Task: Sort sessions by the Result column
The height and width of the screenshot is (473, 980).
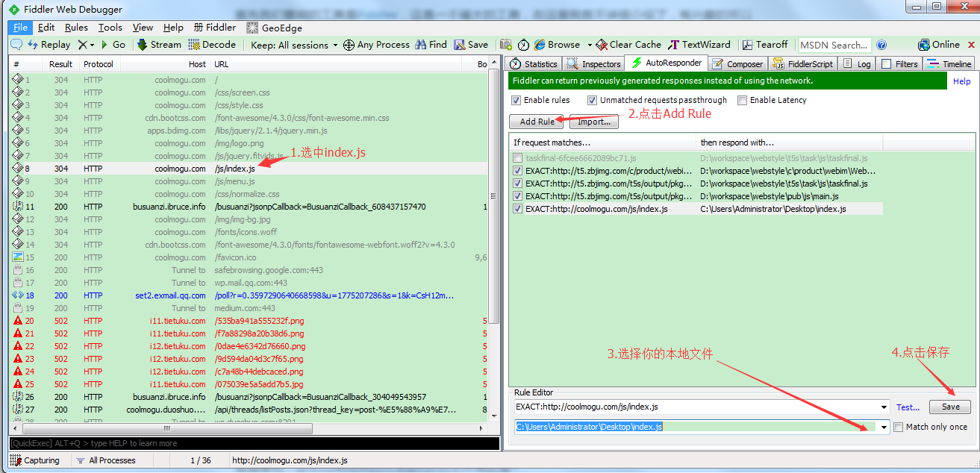Action: tap(60, 64)
